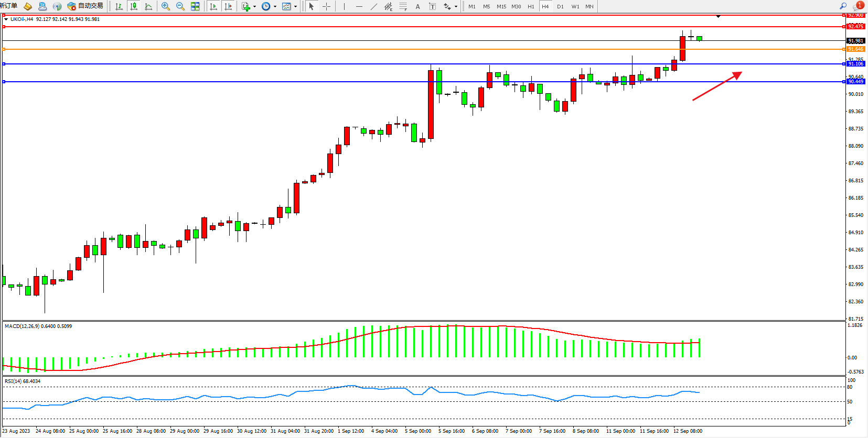Select the Crosshair tool

[x=326, y=6]
